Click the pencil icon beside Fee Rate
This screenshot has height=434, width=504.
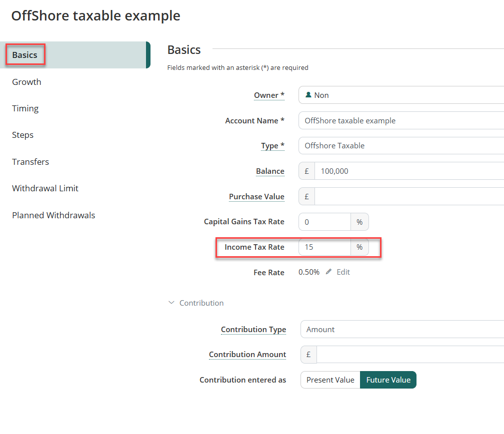(328, 272)
